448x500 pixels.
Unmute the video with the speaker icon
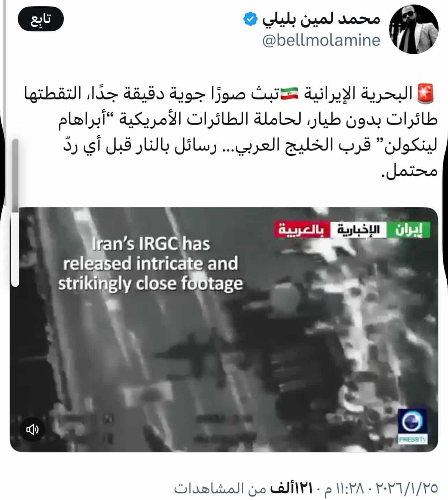coord(32,430)
